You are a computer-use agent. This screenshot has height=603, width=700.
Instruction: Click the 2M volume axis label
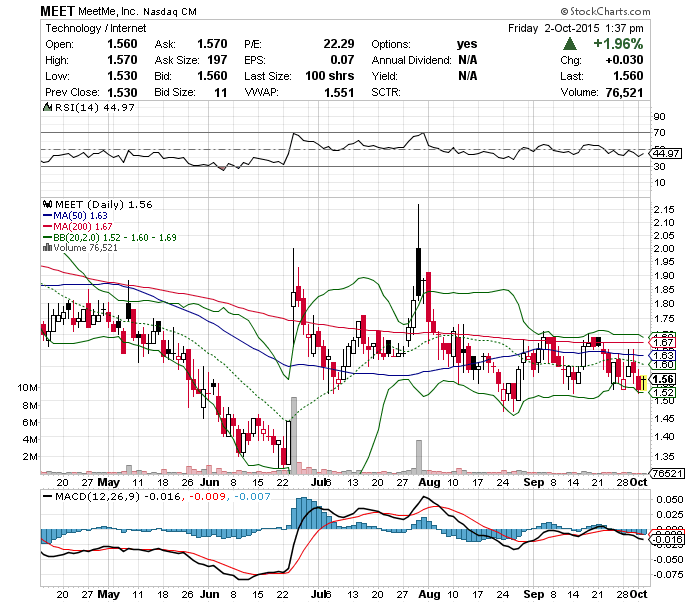(30, 456)
